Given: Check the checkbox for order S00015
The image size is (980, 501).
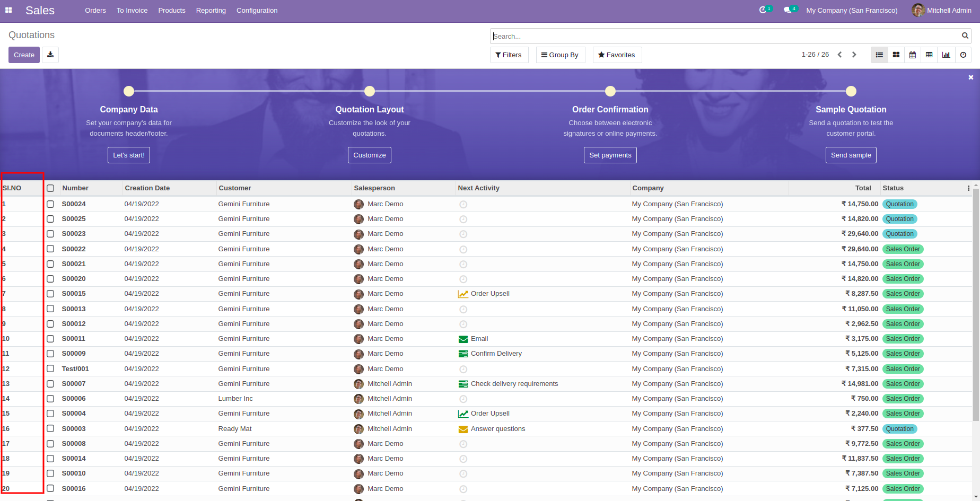Looking at the screenshot, I should click(x=50, y=294).
